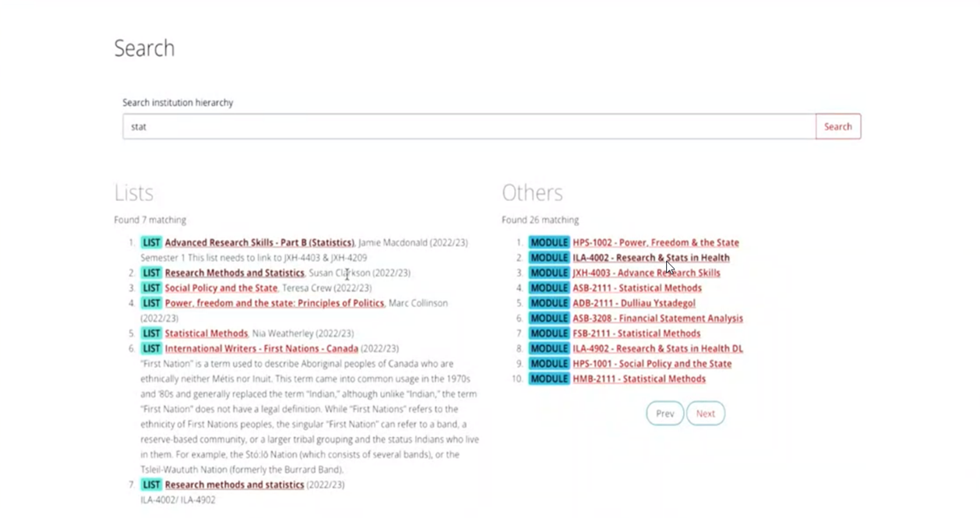
Task: Open module ILA-4002 Research & Stats in Health
Action: pos(650,258)
